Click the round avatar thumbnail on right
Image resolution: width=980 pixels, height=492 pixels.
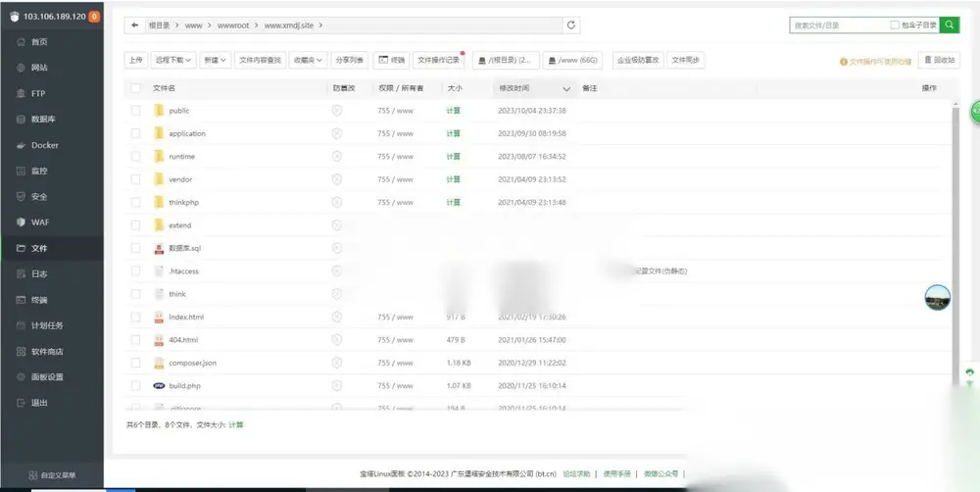tap(938, 298)
